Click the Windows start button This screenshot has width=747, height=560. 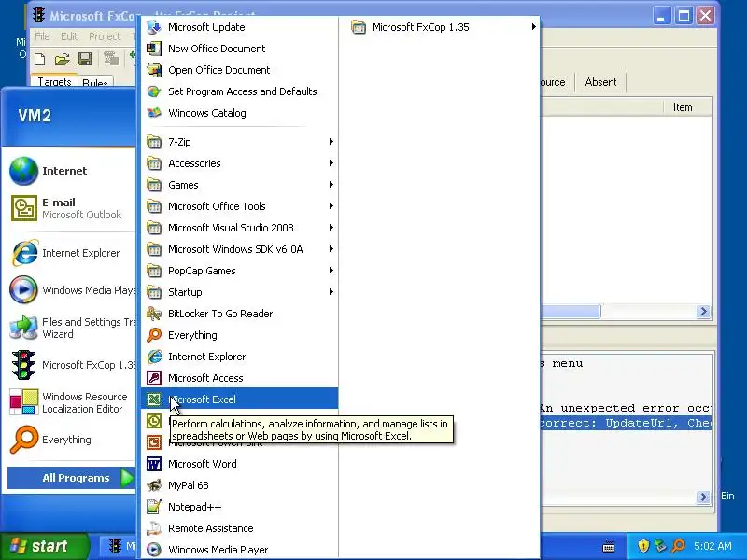(x=44, y=546)
